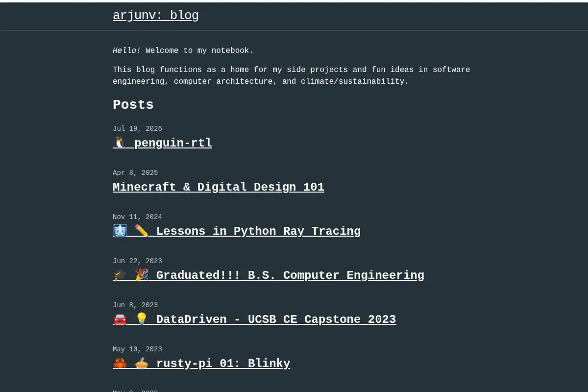This screenshot has width=588, height=392.
Task: Open Minecraft & Digital Design 101 post
Action: pyautogui.click(x=219, y=187)
